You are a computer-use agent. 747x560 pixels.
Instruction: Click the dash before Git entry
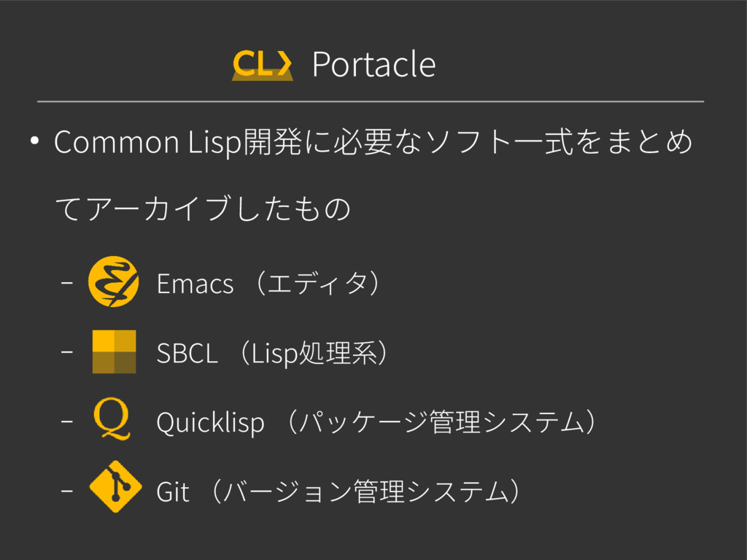tap(67, 490)
